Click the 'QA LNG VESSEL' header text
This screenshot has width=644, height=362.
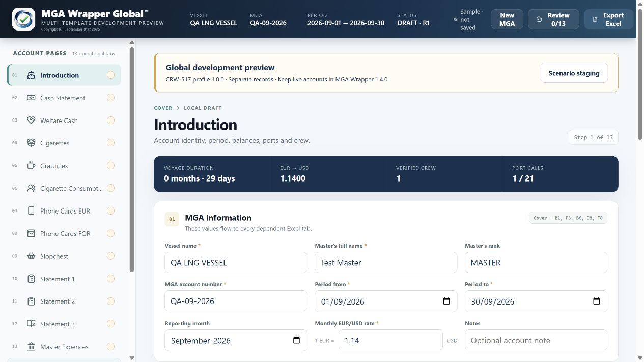[x=213, y=23]
